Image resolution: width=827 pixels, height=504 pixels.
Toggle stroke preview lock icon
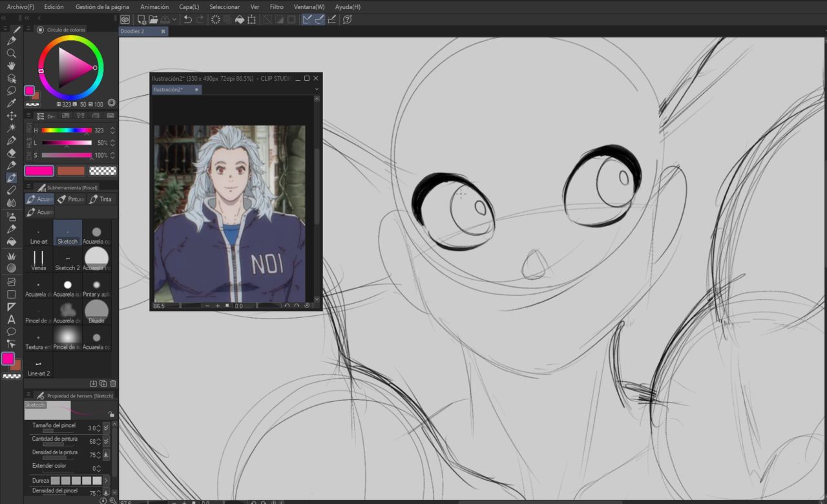[x=111, y=414]
